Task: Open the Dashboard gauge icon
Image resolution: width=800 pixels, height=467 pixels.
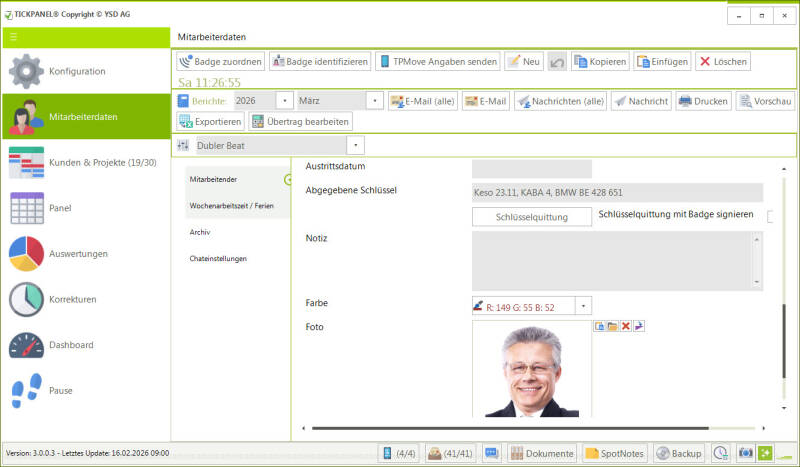Action: coord(27,345)
